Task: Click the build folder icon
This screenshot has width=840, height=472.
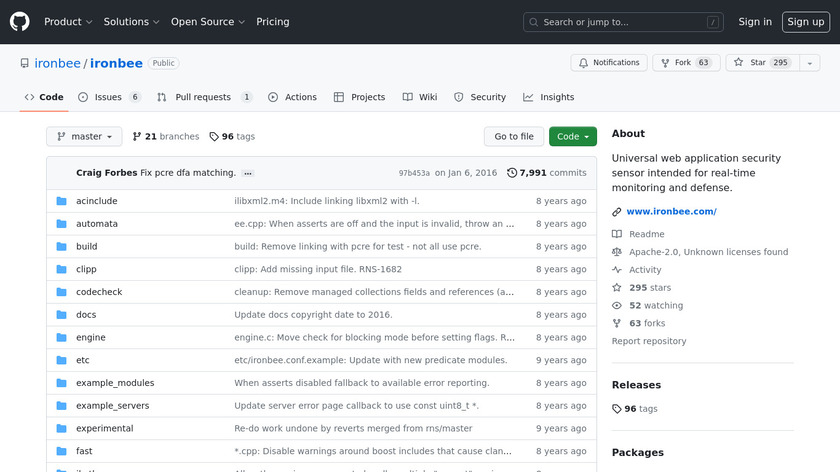Action: (x=62, y=246)
